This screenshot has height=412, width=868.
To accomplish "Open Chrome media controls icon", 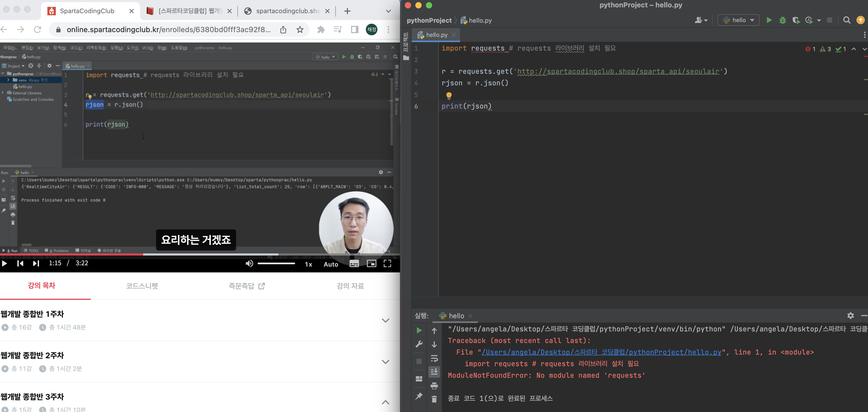I will (337, 30).
